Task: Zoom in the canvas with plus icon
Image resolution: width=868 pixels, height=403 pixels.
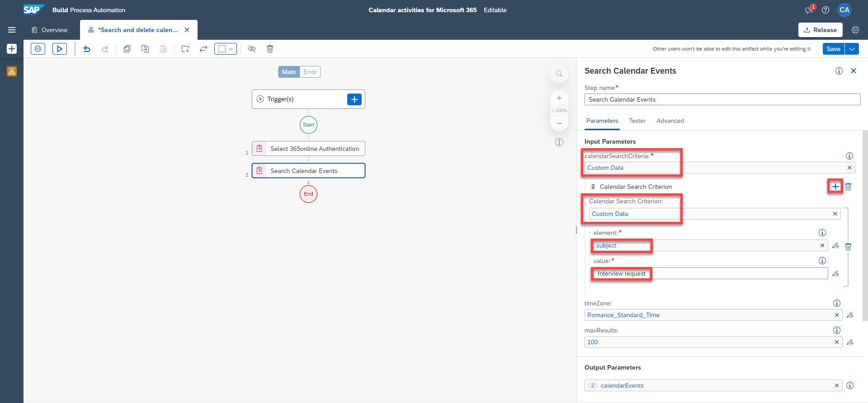Action: (559, 98)
